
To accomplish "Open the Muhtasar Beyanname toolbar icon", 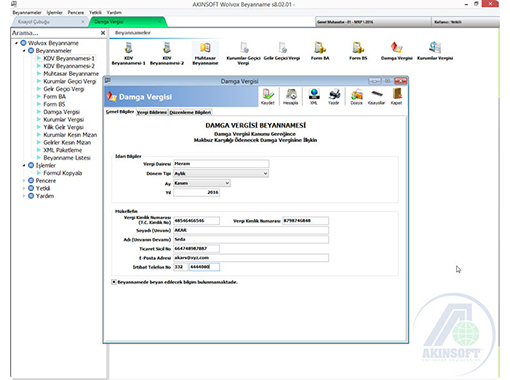I will pyautogui.click(x=205, y=53).
